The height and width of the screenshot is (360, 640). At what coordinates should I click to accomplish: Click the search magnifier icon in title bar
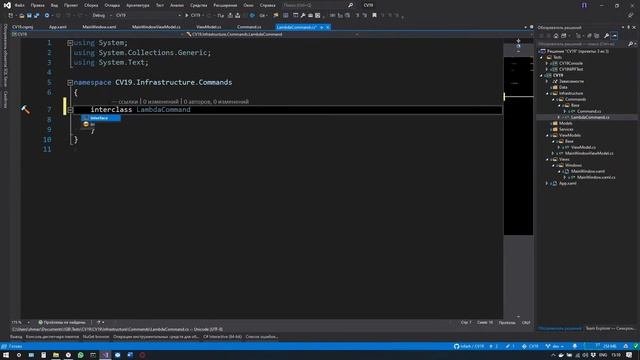(x=350, y=5)
